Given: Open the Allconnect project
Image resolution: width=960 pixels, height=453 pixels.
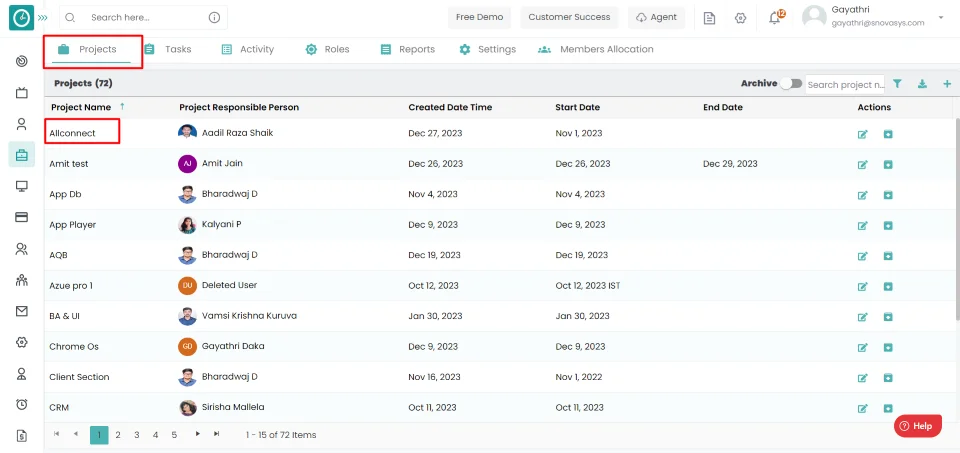Looking at the screenshot, I should (x=72, y=133).
